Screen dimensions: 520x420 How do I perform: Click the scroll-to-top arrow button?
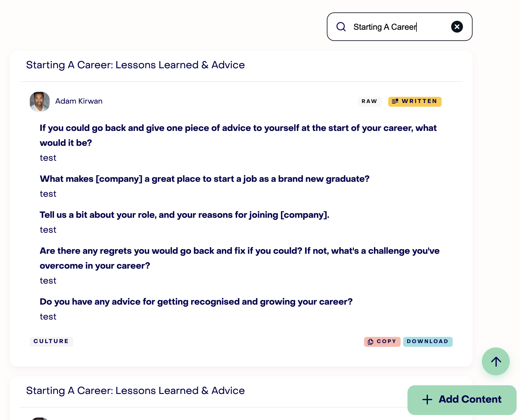496,361
